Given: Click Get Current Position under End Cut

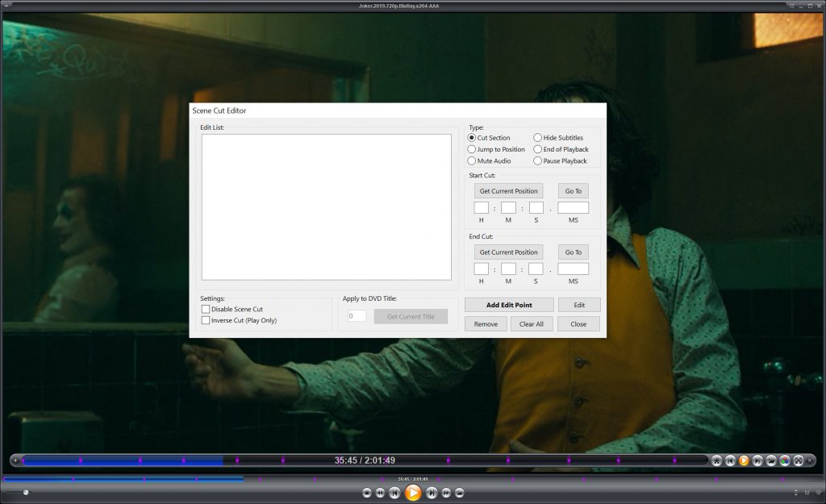Looking at the screenshot, I should click(508, 252).
